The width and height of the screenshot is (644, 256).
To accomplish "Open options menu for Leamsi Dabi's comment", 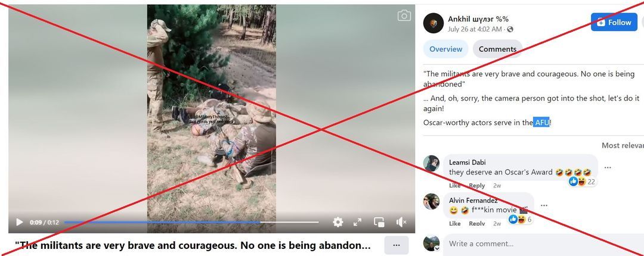I will pos(608,167).
